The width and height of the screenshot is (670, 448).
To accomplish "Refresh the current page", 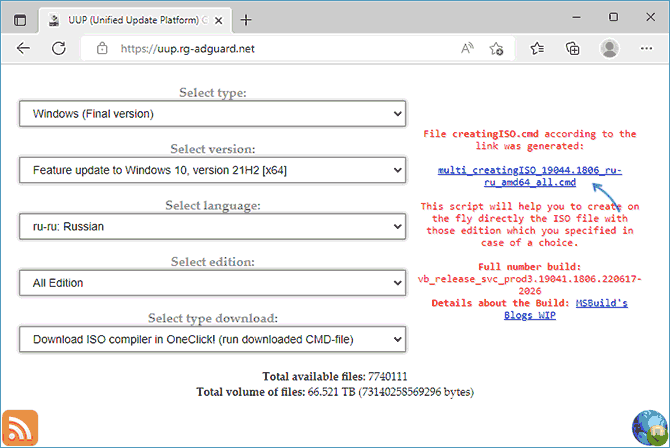I will tap(59, 48).
